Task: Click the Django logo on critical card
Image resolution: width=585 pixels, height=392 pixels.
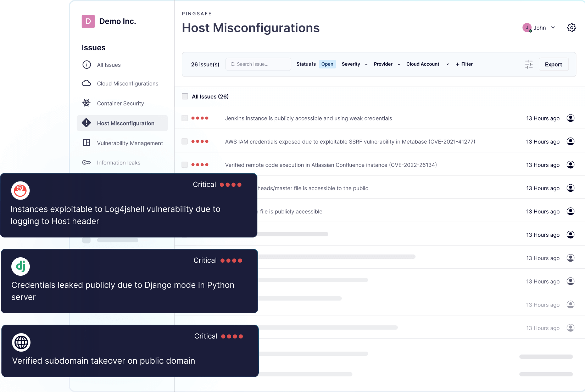Action: tap(21, 267)
